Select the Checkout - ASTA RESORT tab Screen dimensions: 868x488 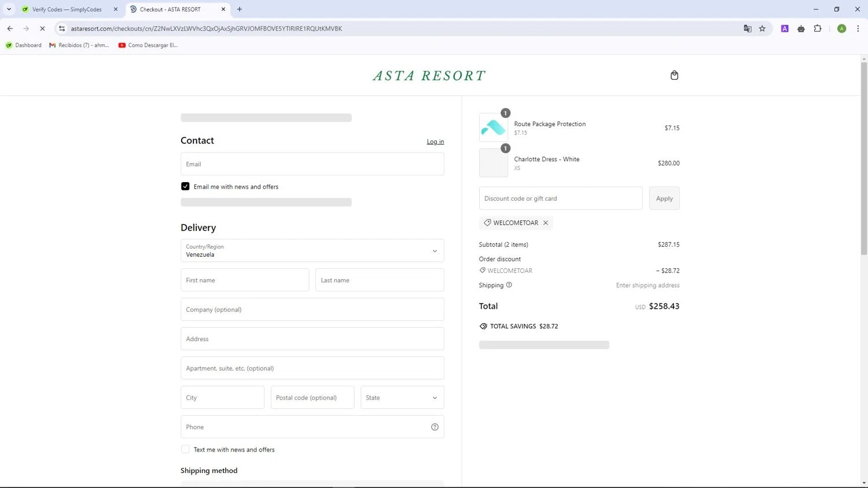[177, 9]
